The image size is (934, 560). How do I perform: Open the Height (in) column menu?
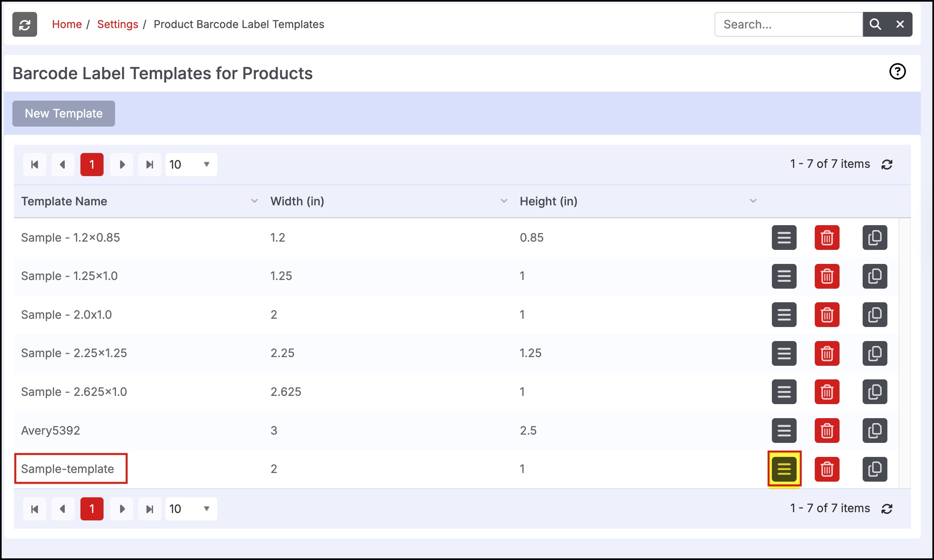click(753, 201)
